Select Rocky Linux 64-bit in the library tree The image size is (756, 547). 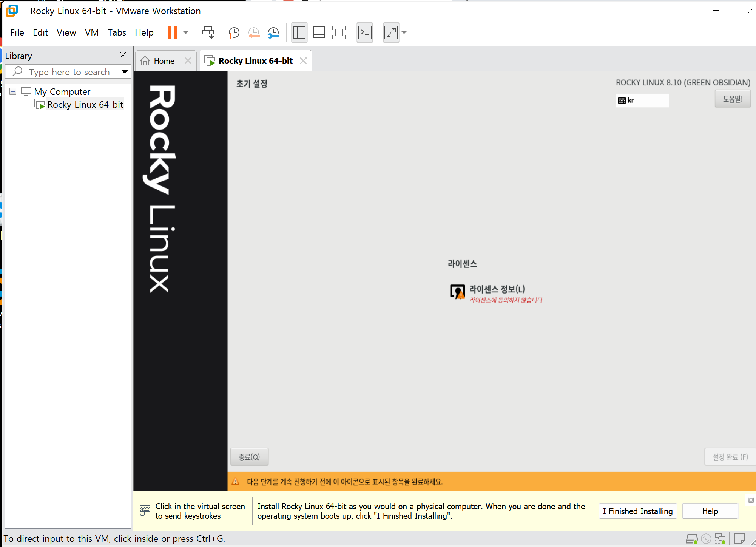click(85, 105)
